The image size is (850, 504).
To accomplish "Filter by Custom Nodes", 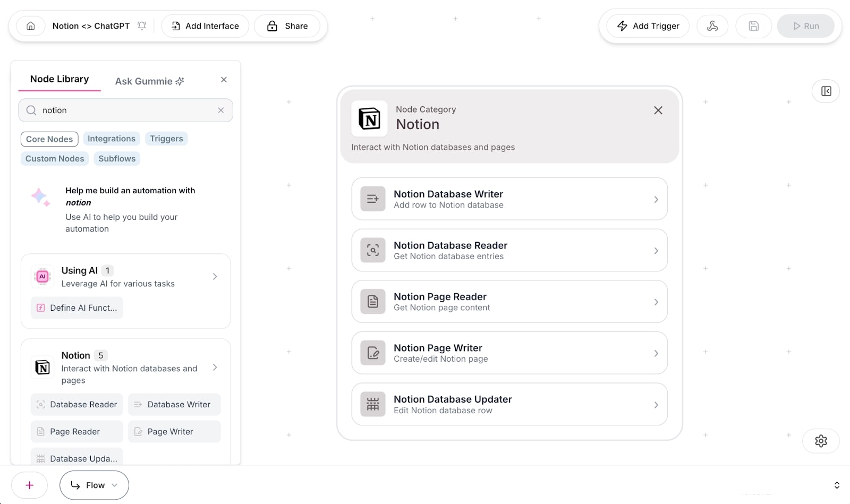I will (x=55, y=159).
